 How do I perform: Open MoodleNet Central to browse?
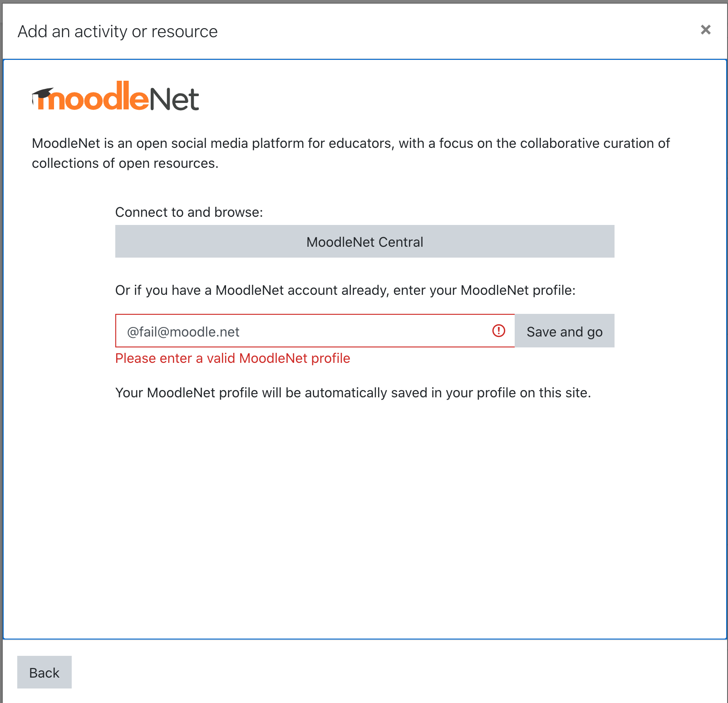coord(364,241)
